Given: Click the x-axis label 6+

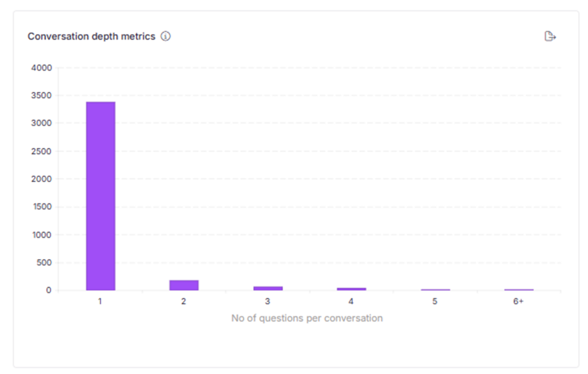Looking at the screenshot, I should 519,301.
